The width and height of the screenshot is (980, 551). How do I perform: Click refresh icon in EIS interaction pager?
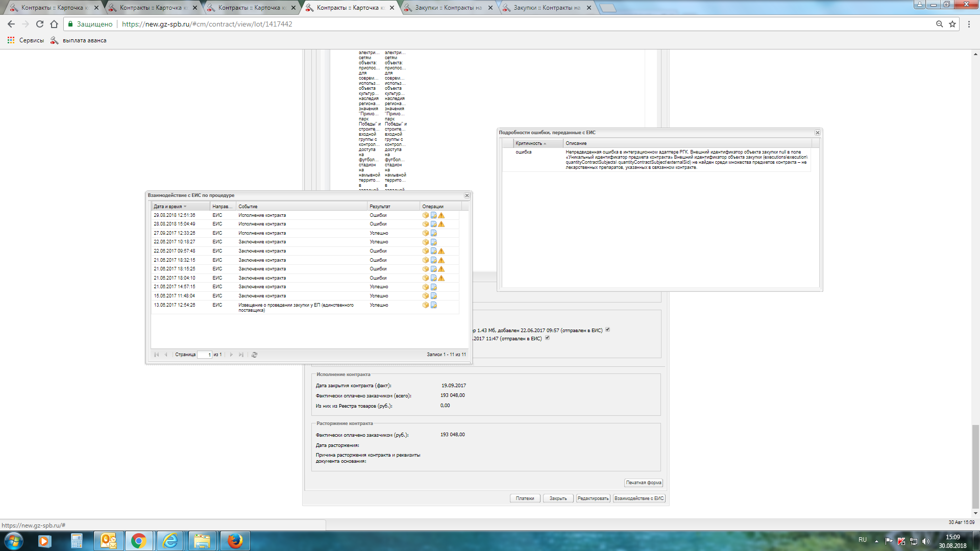[x=254, y=355]
